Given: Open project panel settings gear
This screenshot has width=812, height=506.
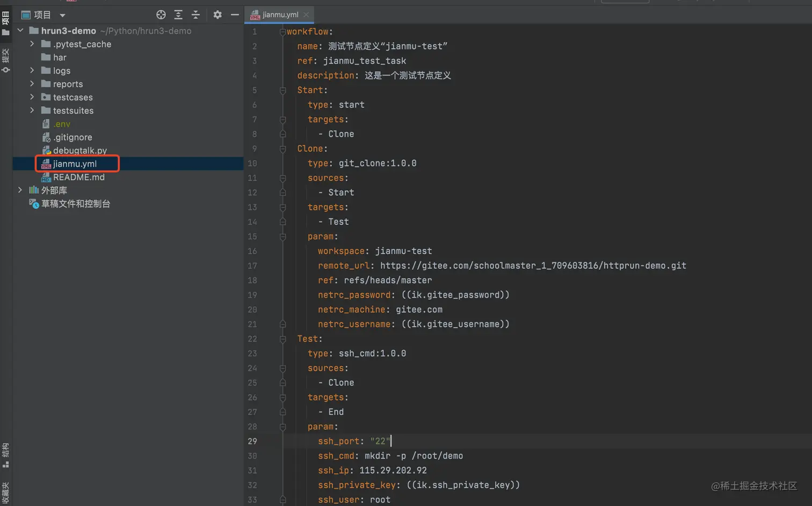Looking at the screenshot, I should [217, 15].
